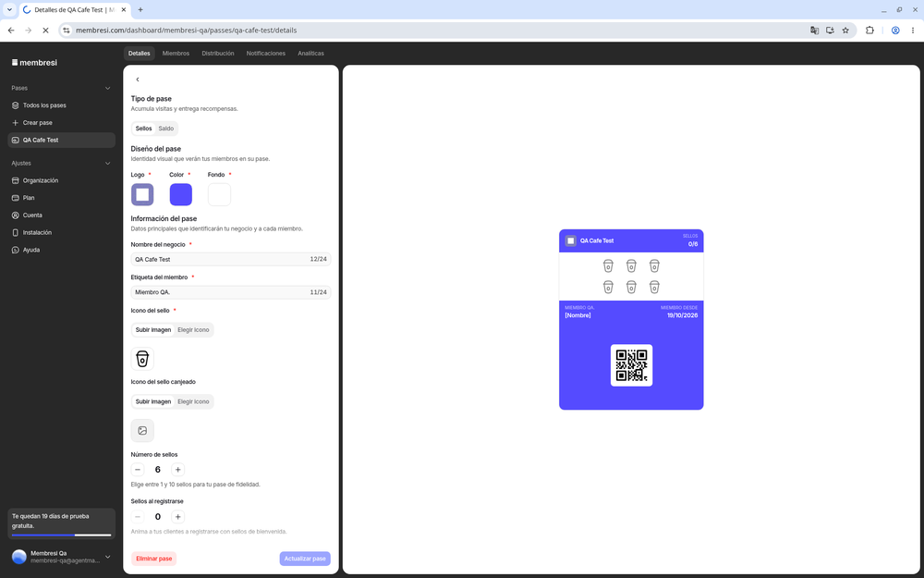Bookmark this page with the star icon
The height and width of the screenshot is (578, 924).
(845, 31)
